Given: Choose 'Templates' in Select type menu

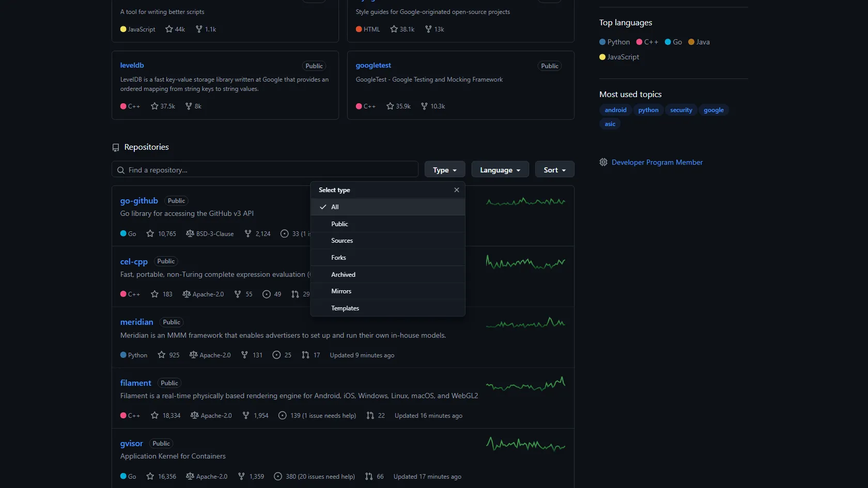Looking at the screenshot, I should point(388,308).
